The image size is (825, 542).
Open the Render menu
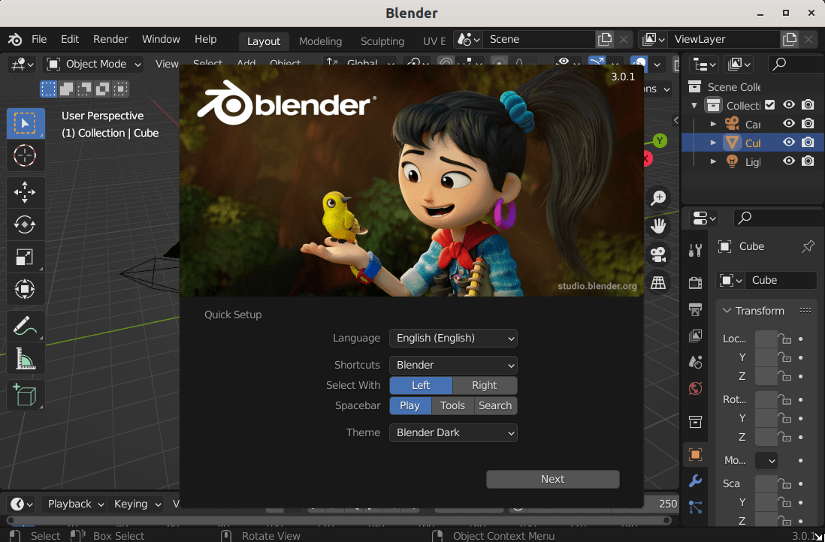pyautogui.click(x=110, y=39)
